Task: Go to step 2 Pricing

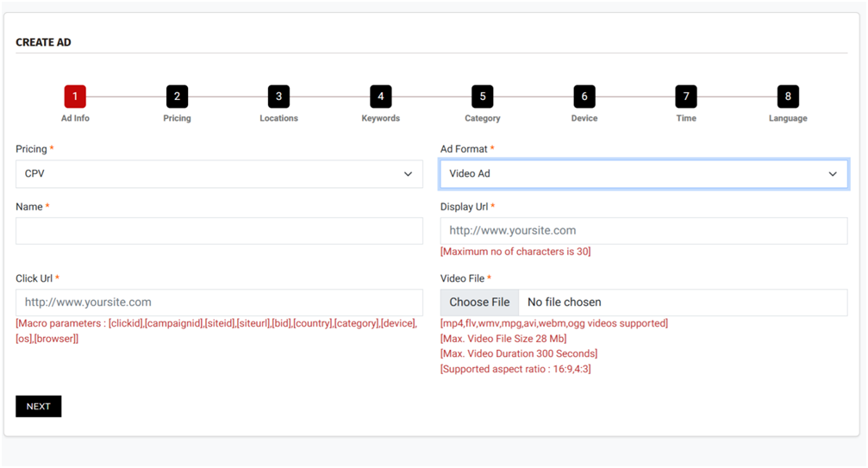Action: pos(177,97)
